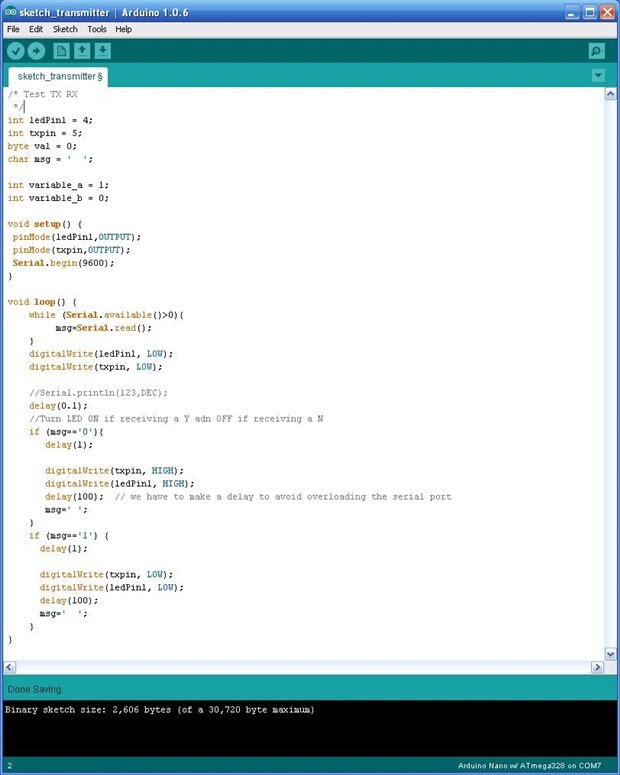Image resolution: width=620 pixels, height=775 pixels.
Task: Click the 'char msg' declaration line
Action: (x=50, y=159)
